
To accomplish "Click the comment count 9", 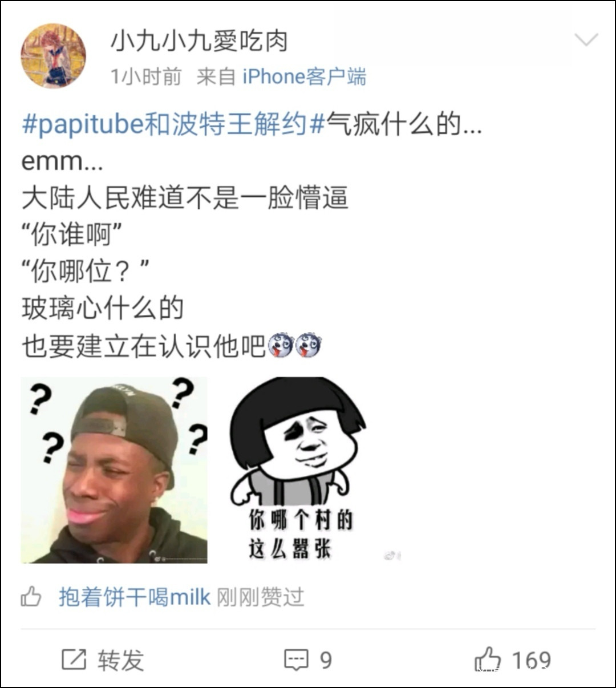I will (x=326, y=661).
